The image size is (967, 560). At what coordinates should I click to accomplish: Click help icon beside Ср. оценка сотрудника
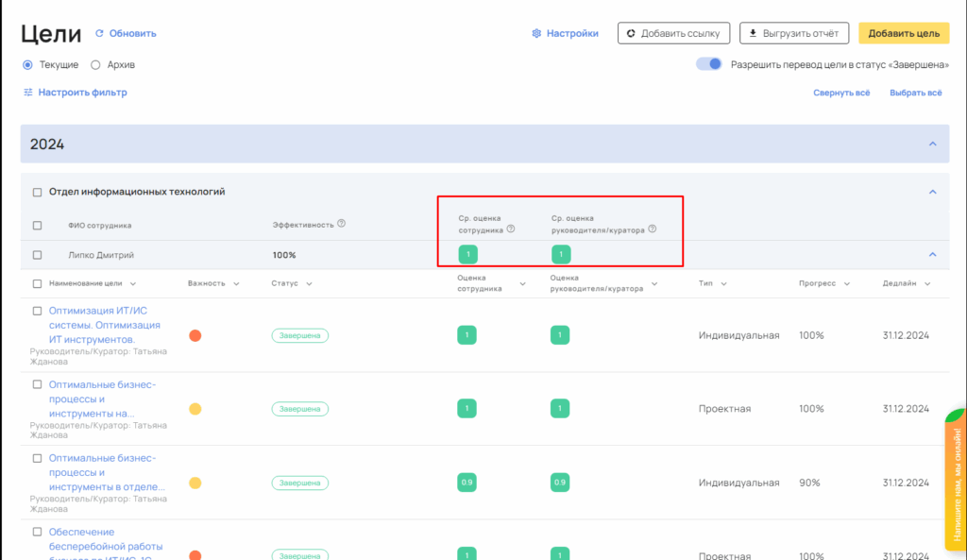(511, 229)
